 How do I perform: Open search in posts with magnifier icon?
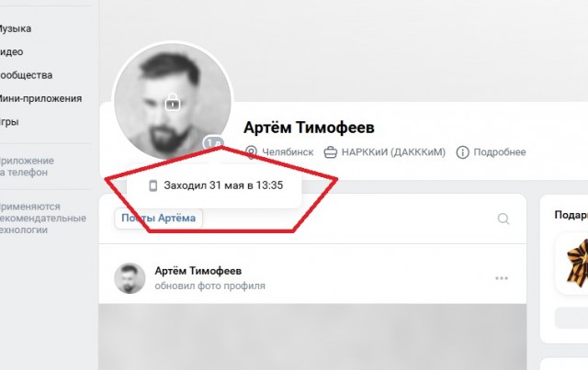point(503,219)
